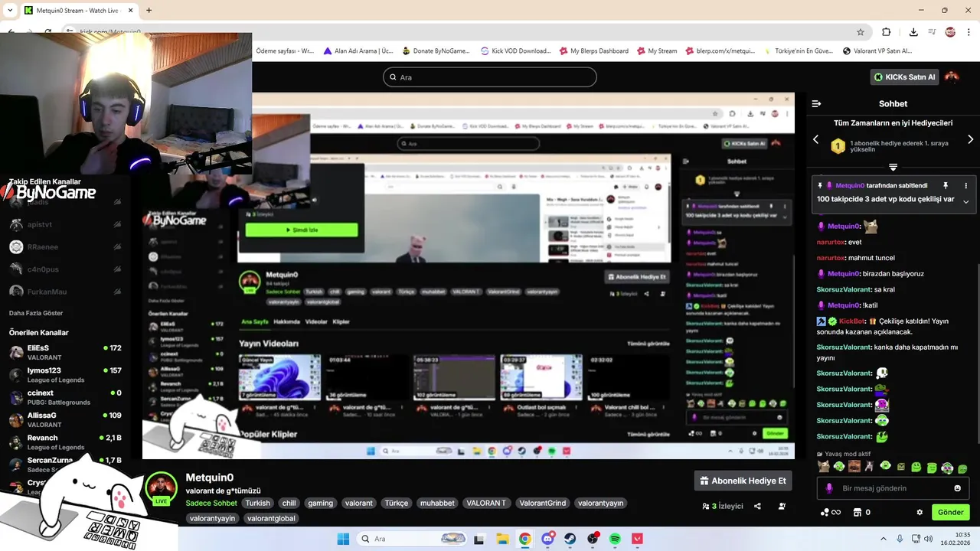The height and width of the screenshot is (551, 980).
Task: Open Spotify from the taskbar
Action: (x=615, y=539)
